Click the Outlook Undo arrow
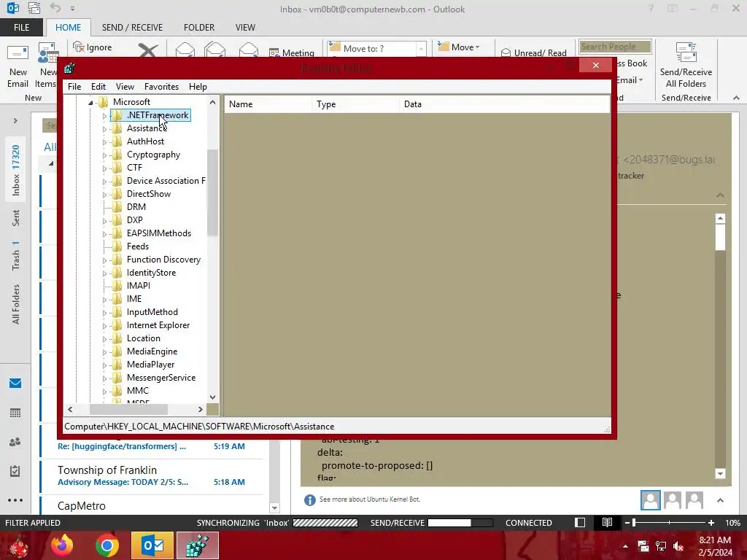Image resolution: width=747 pixels, height=560 pixels. tap(55, 8)
